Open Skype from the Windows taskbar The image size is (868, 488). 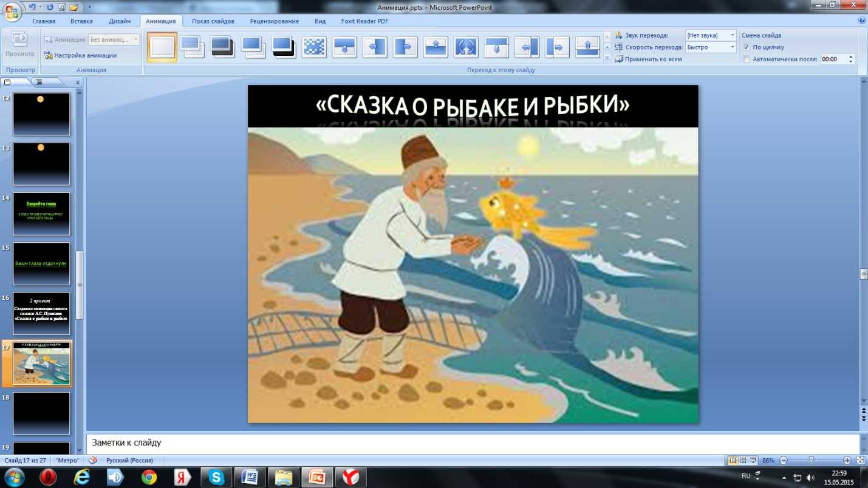pos(216,477)
